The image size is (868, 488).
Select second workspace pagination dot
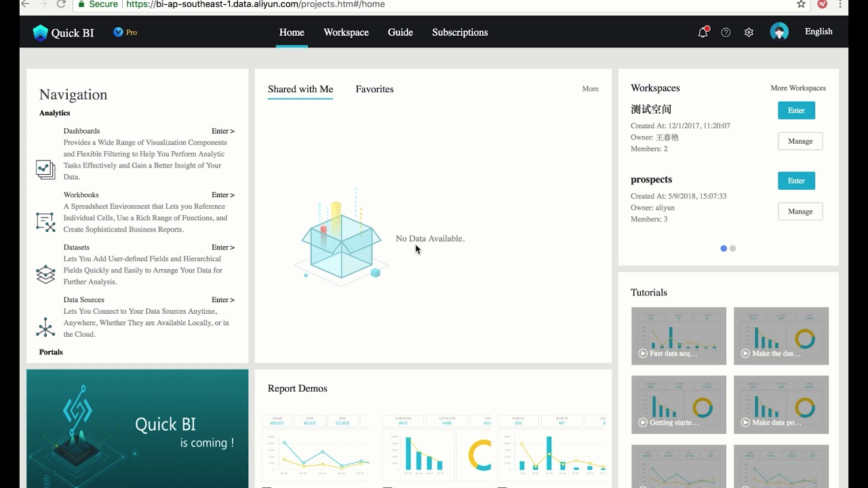coord(732,249)
